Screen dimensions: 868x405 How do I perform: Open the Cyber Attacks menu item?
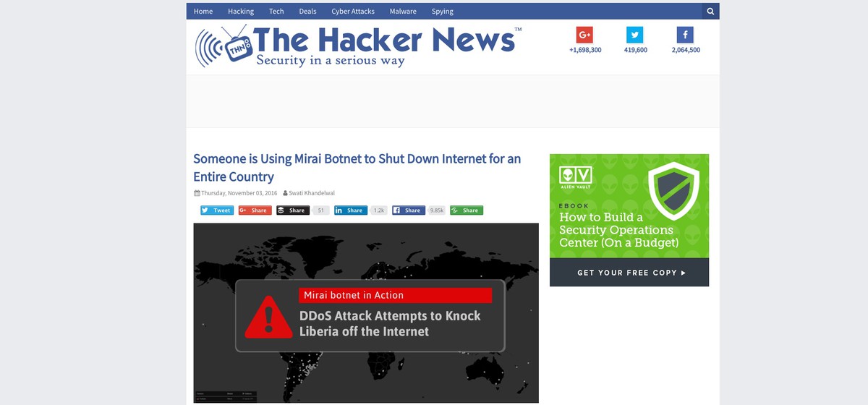pos(353,12)
